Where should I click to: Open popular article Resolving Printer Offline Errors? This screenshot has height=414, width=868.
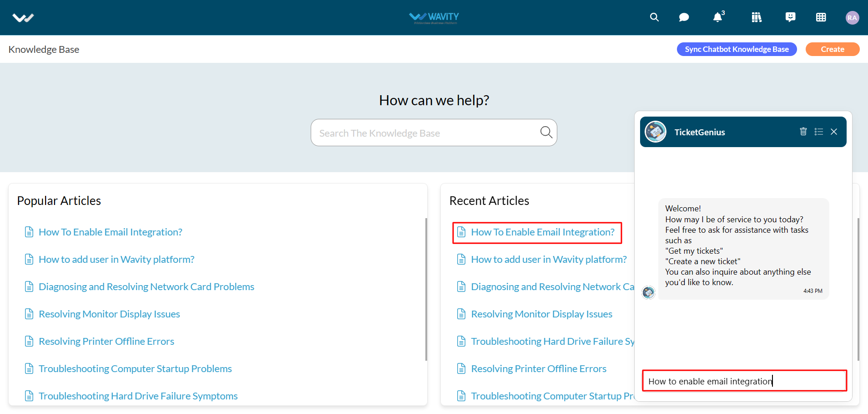tap(106, 342)
